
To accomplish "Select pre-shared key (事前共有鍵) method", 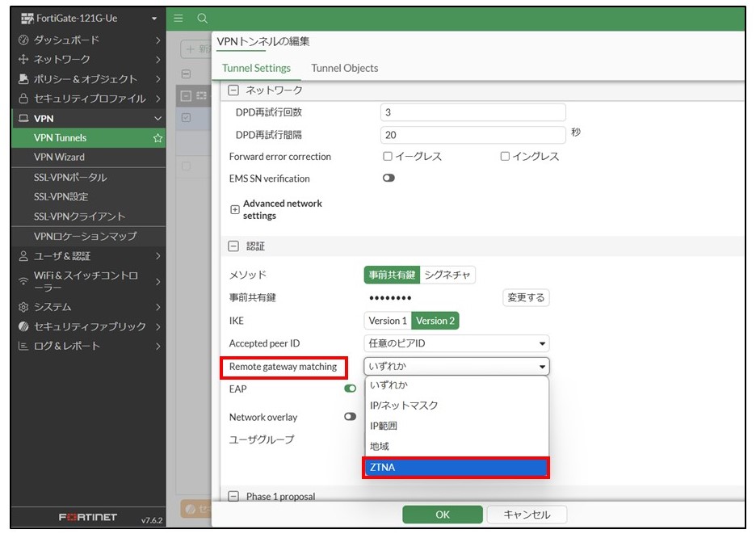I will point(392,275).
